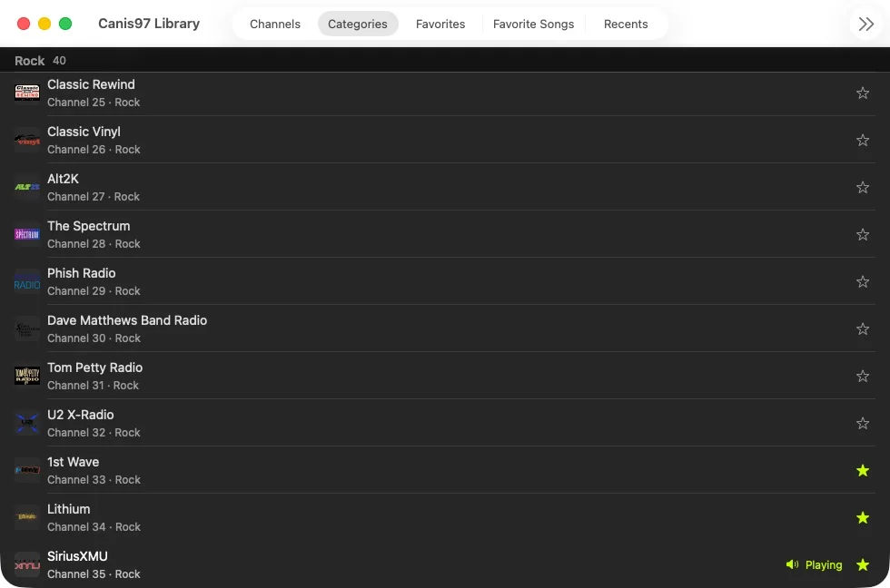The height and width of the screenshot is (588, 890).
Task: Click 'Channel 34 · Rock' subtitle
Action: [94, 527]
